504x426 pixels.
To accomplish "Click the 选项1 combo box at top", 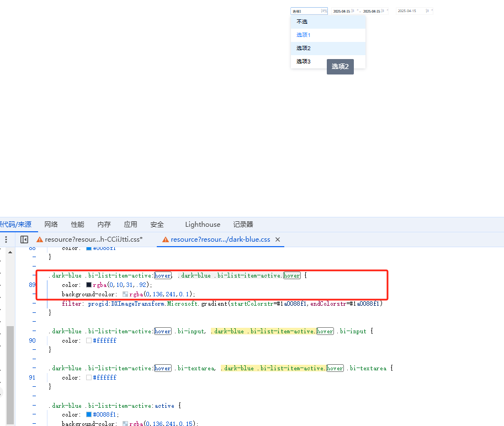I will (x=309, y=11).
